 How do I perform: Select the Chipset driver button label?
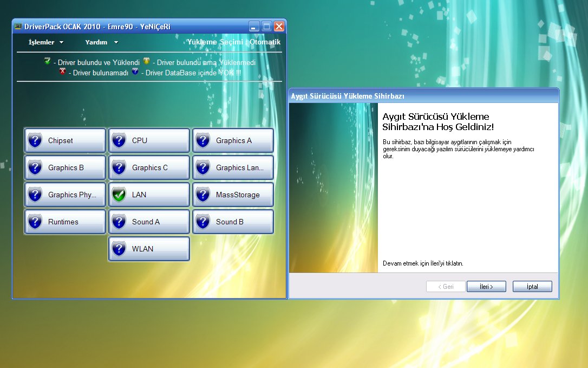coord(61,140)
